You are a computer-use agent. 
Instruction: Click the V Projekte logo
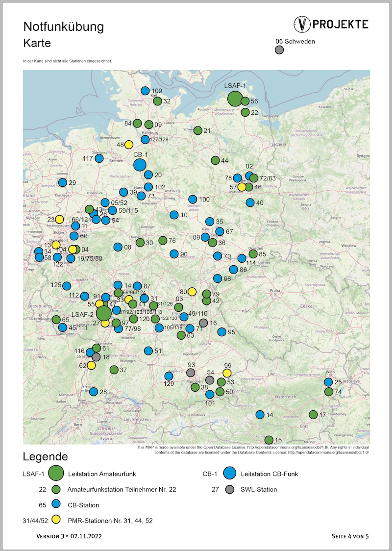[x=331, y=24]
